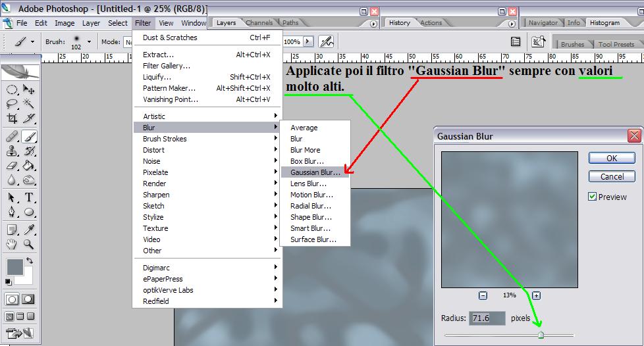Switch to Quick Mask mode

click(x=28, y=299)
